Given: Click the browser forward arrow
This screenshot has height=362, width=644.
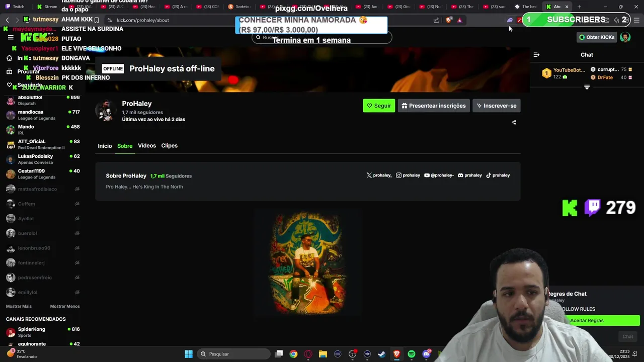Looking at the screenshot, I should 17,20.
